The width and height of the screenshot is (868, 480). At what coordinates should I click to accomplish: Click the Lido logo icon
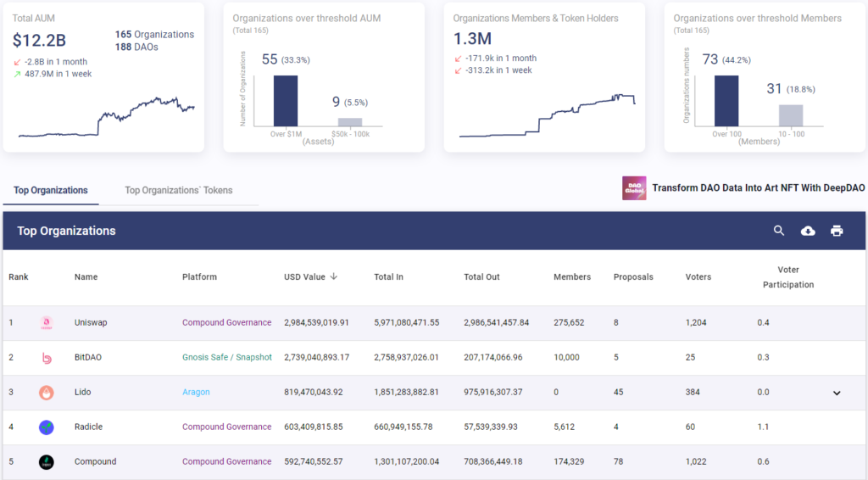tap(47, 393)
